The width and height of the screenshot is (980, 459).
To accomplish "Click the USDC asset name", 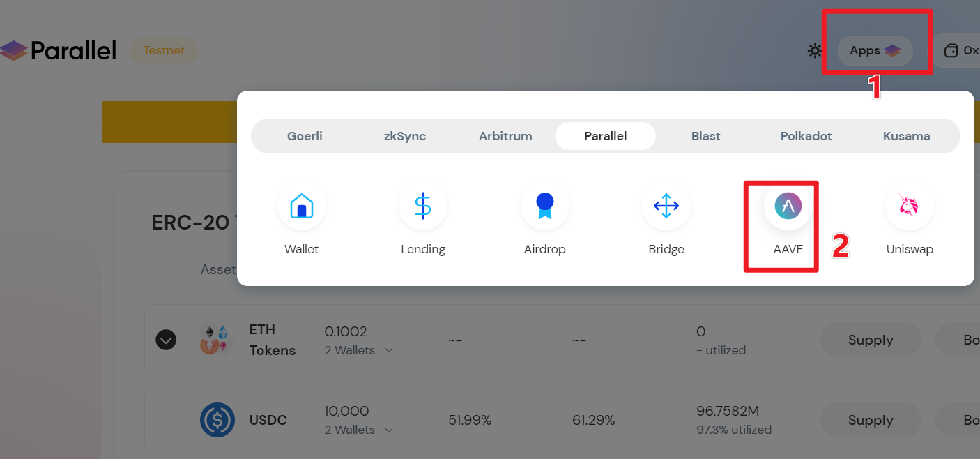I will click(x=268, y=420).
